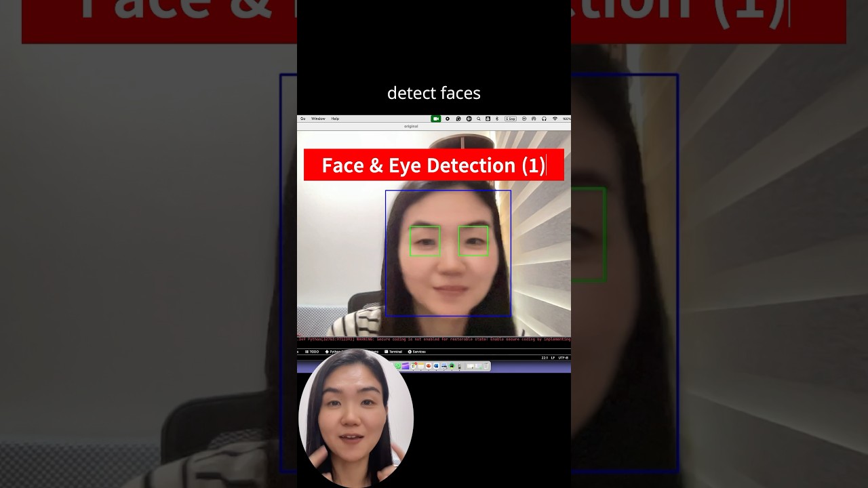Viewport: 868px width, 488px height.
Task: Click the round record icon beside green camera
Action: pos(448,119)
